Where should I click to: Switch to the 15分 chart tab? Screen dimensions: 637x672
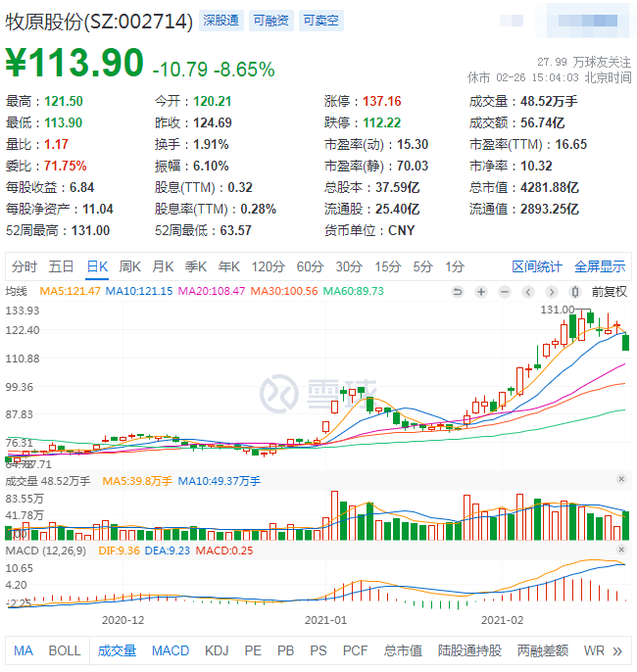[x=387, y=266]
